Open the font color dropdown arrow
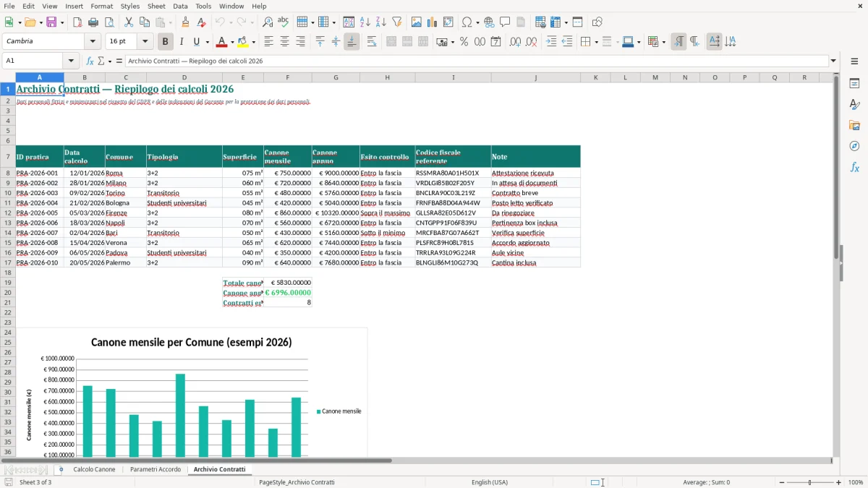 [231, 41]
